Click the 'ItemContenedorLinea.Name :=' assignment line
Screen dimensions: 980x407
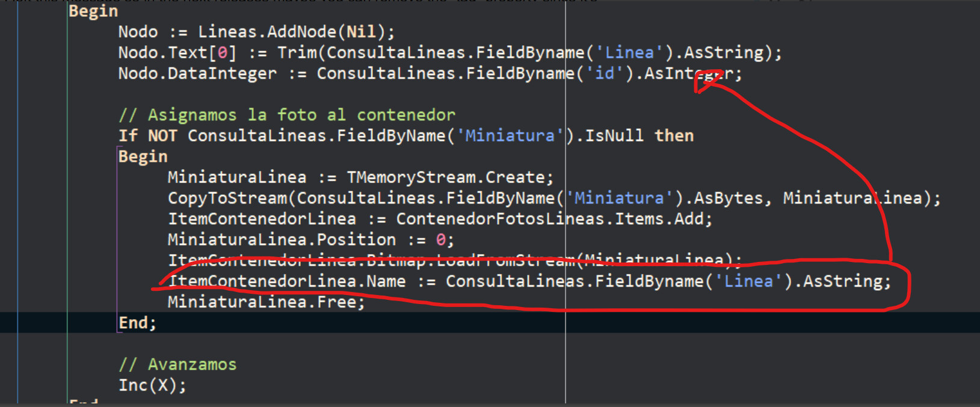click(x=529, y=281)
